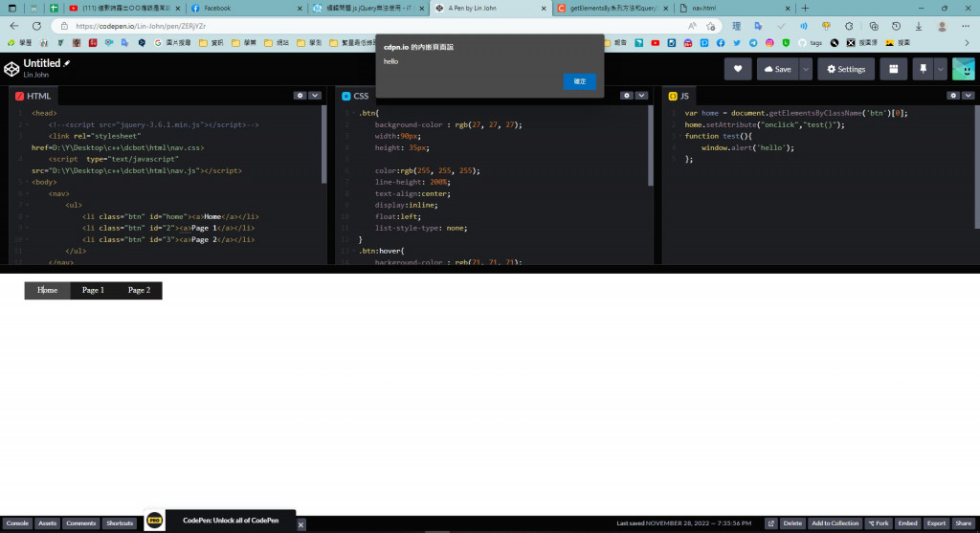Screen dimensions: 980x533
Task: Switch to getElementsBy browser tab
Action: [x=612, y=8]
